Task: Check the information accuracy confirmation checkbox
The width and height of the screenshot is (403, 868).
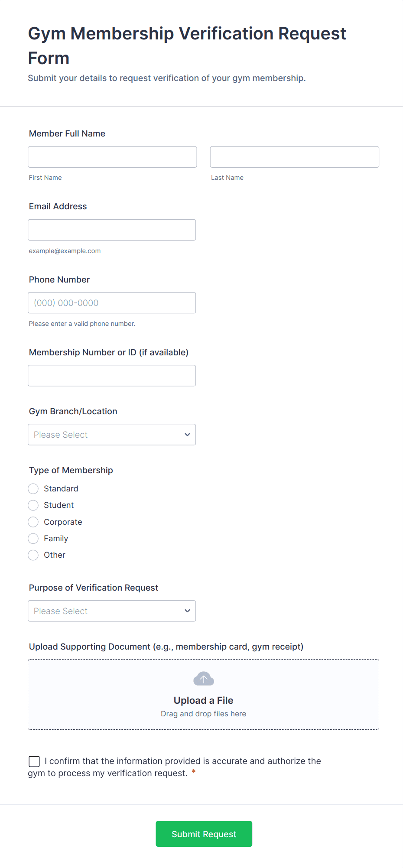Action: [x=34, y=761]
